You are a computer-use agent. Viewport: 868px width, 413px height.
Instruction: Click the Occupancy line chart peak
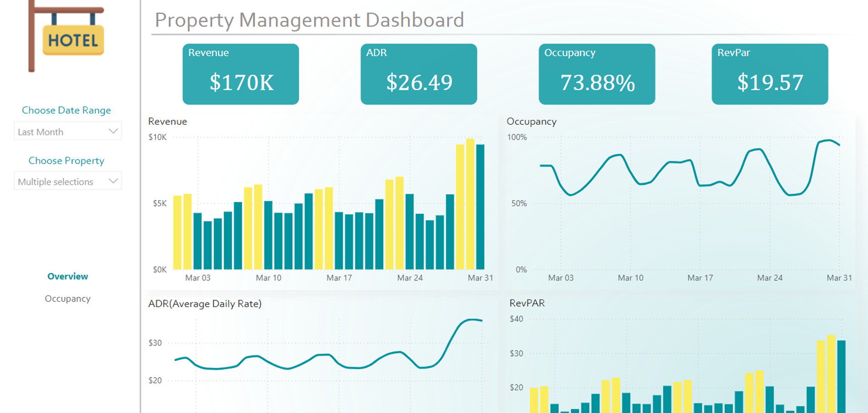point(829,140)
